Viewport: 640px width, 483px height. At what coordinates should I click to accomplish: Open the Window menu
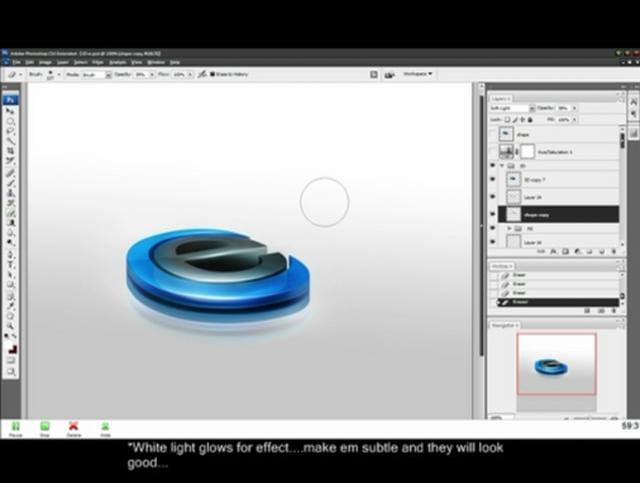tap(156, 62)
